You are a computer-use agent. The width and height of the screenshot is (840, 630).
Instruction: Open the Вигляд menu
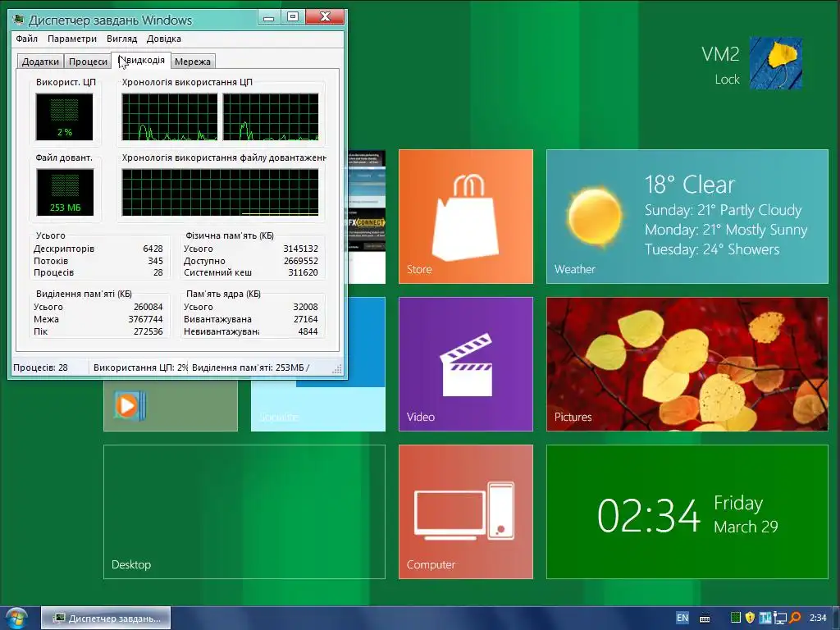coord(121,39)
